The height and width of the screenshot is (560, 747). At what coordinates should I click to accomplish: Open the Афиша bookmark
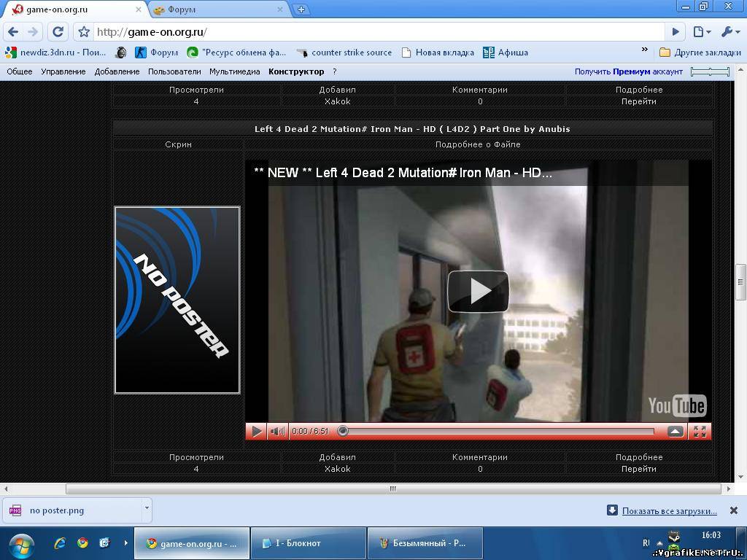506,52
